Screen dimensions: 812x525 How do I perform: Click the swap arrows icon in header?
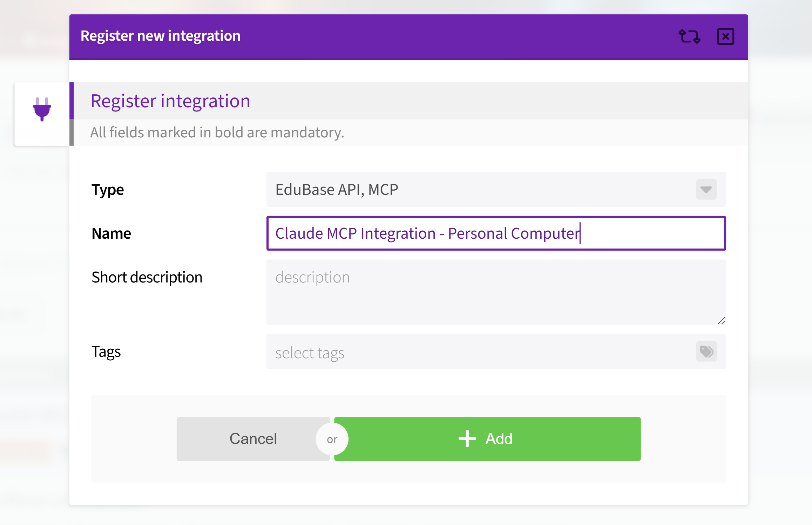tap(689, 36)
